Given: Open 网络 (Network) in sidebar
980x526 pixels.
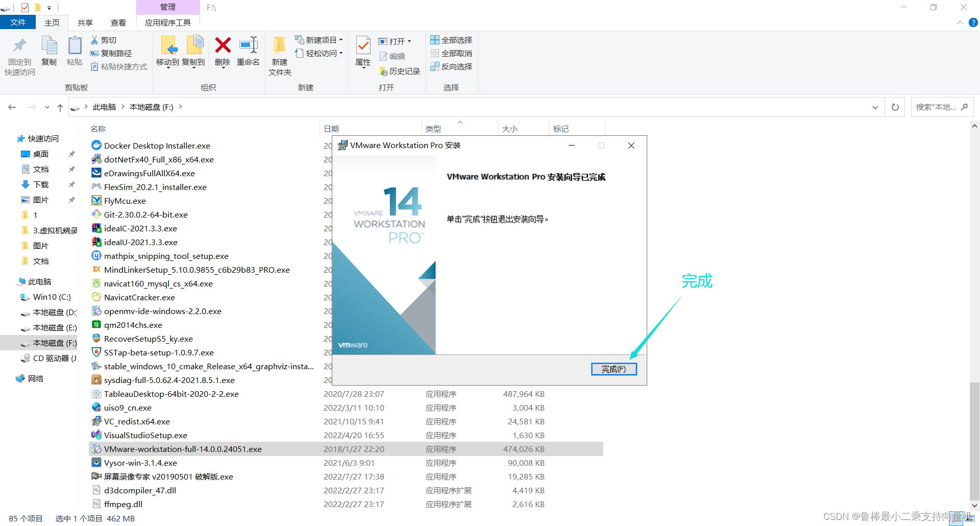Looking at the screenshot, I should [x=30, y=378].
